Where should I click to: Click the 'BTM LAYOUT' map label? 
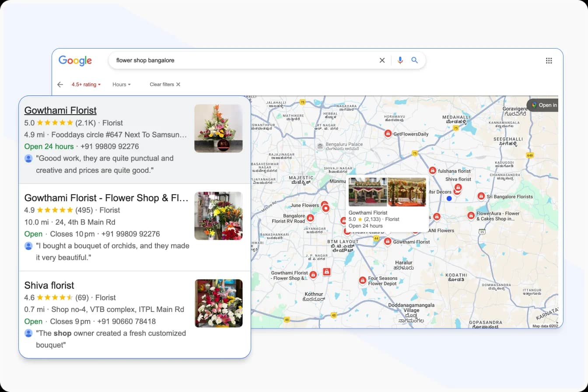click(x=343, y=241)
